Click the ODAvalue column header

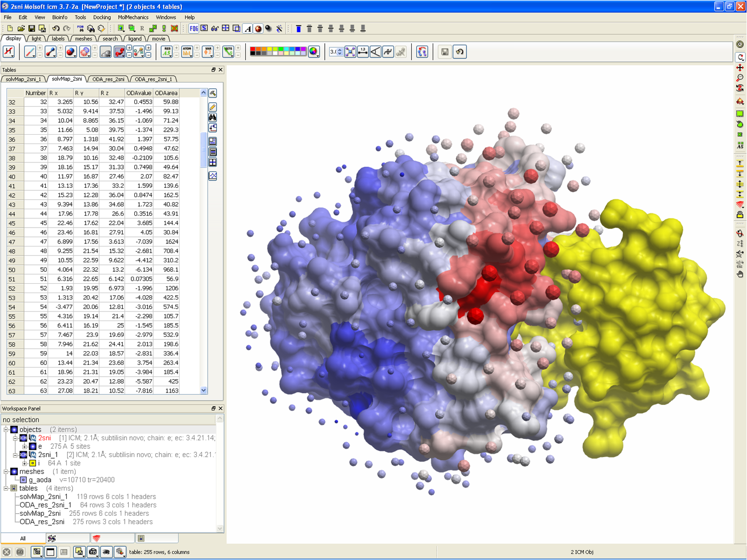click(139, 93)
